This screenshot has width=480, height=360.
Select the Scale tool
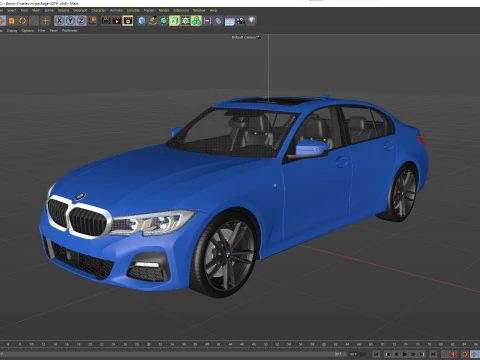click(x=11, y=21)
